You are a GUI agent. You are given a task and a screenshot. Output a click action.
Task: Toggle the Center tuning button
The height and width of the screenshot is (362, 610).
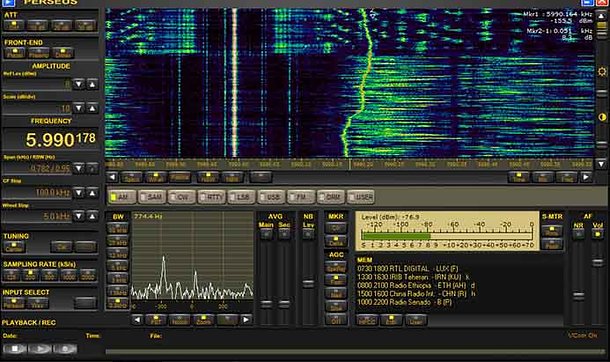coord(14,247)
